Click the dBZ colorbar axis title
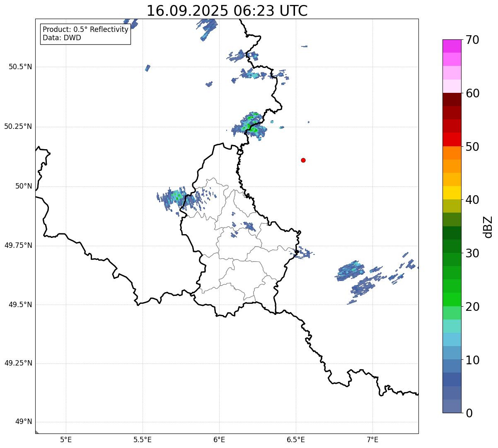Image resolution: width=498 pixels, height=448 pixels. click(488, 227)
